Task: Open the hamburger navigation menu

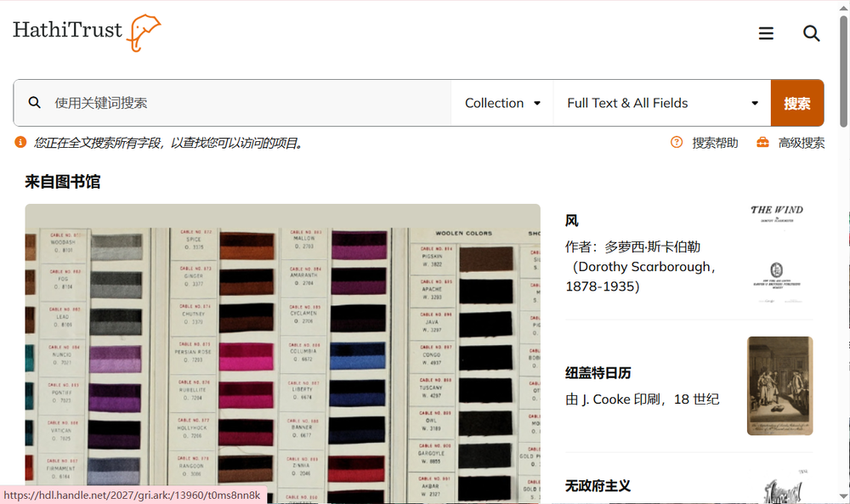Action: [x=766, y=33]
